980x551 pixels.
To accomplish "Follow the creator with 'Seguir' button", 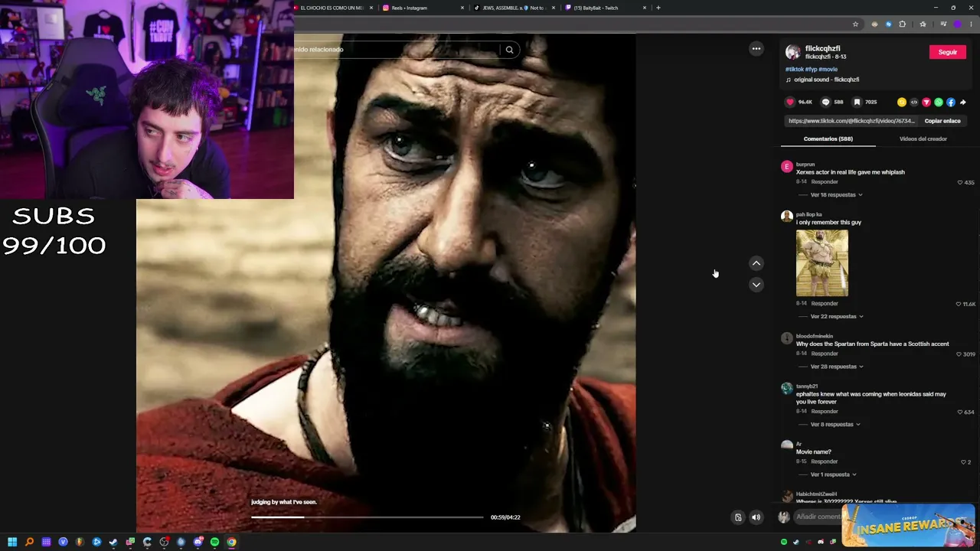I will click(x=948, y=52).
